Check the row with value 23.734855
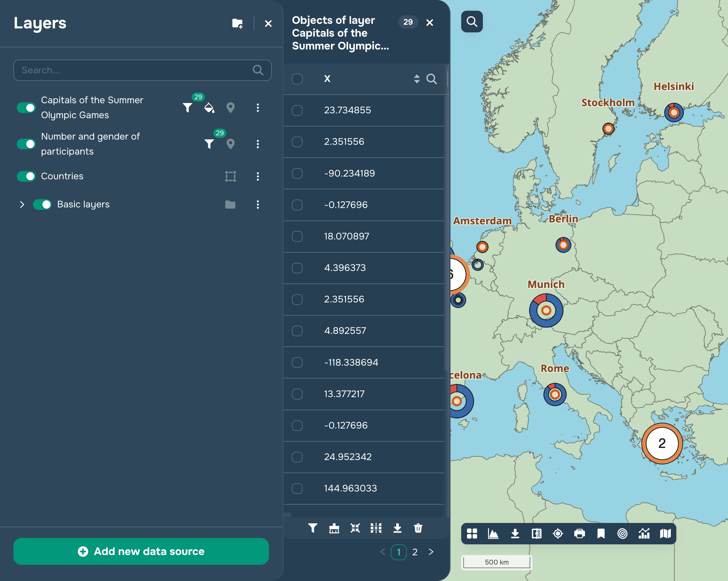 click(297, 110)
